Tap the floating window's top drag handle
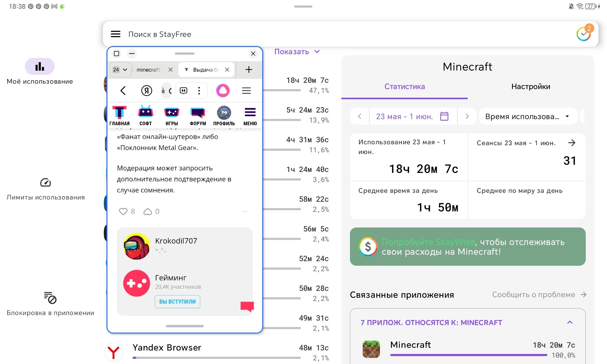This screenshot has width=607, height=364. pyautogui.click(x=185, y=53)
